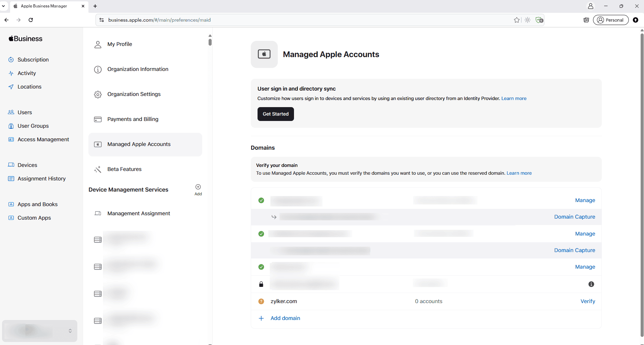
Task: Click the Apple Business logo
Action: coord(26,39)
